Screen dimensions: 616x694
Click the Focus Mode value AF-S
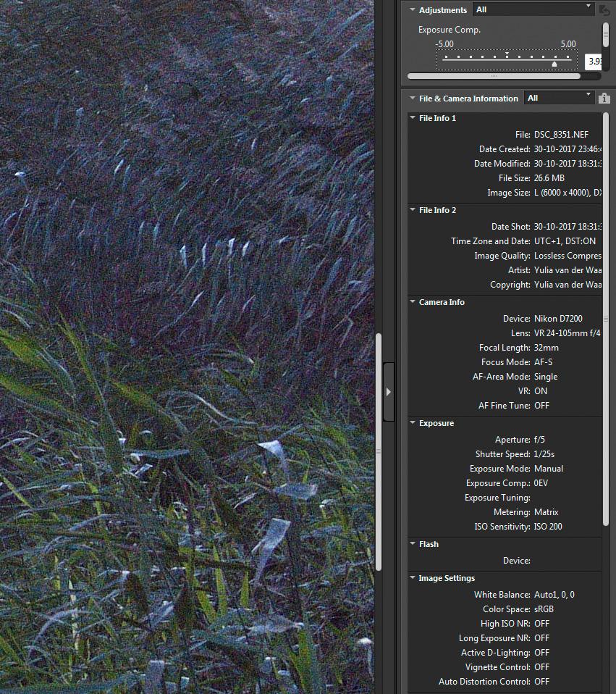[543, 362]
